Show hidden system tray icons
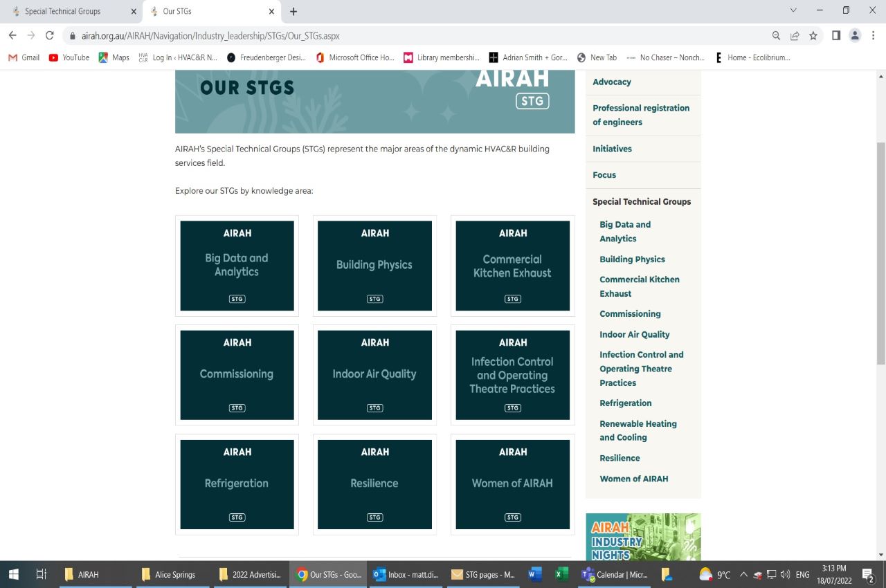Image resolution: width=886 pixels, height=588 pixels. (743, 574)
